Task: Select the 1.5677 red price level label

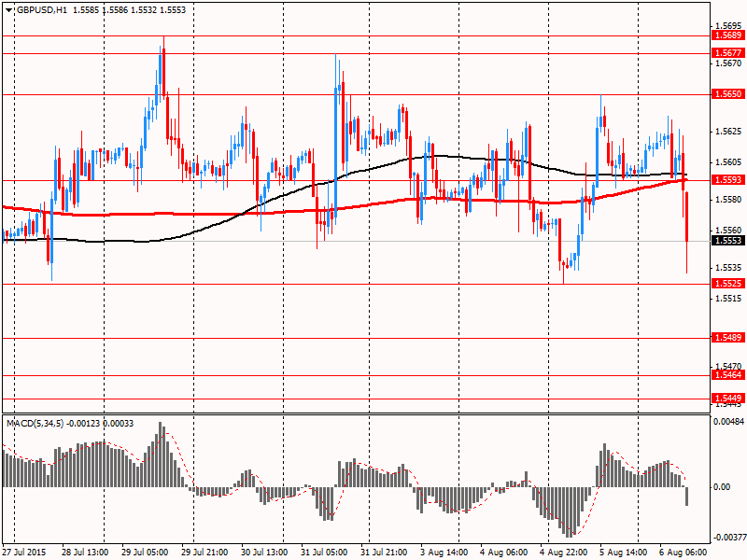Action: tap(727, 53)
